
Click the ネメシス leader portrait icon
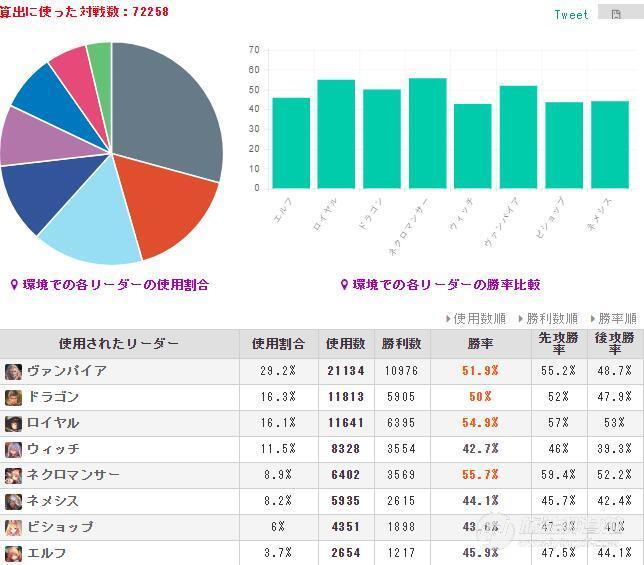click(13, 501)
